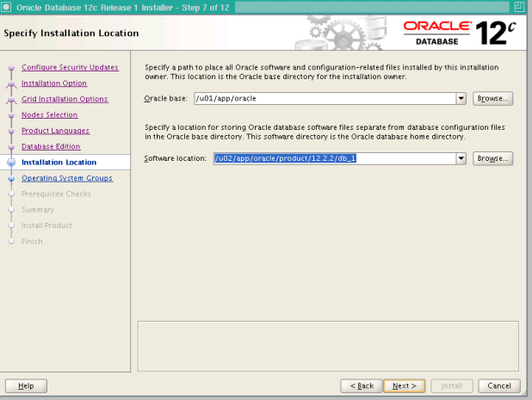532x400 pixels.
Task: Open the window menu icon in title bar
Action: click(6, 7)
